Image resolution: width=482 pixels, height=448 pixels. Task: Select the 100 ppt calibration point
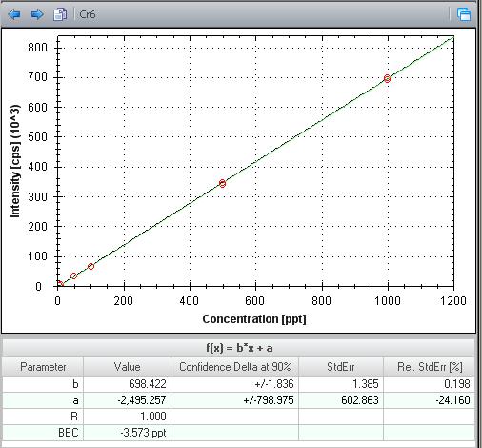(x=90, y=266)
